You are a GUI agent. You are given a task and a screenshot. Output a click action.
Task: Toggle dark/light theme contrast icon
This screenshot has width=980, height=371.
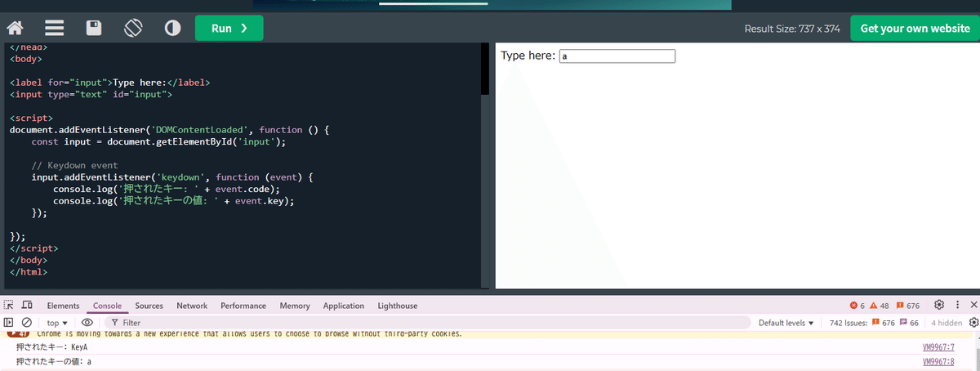click(172, 29)
